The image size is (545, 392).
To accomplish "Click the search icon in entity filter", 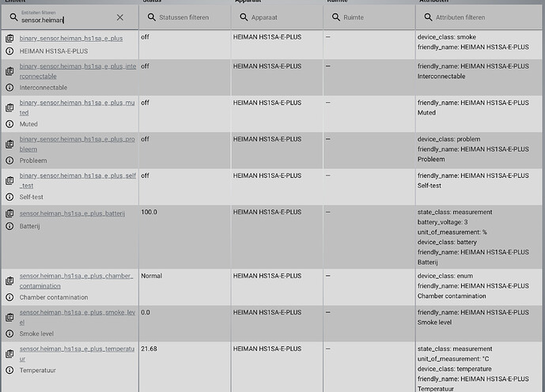I will 13,17.
